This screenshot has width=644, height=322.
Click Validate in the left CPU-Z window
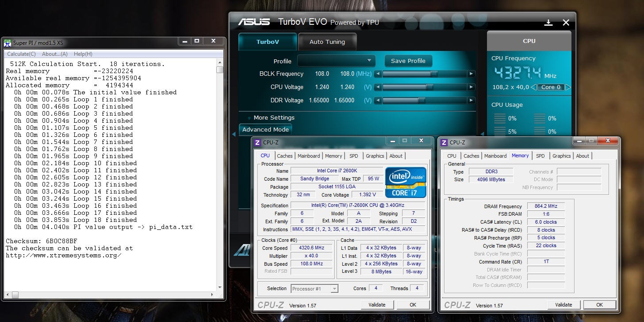(377, 305)
